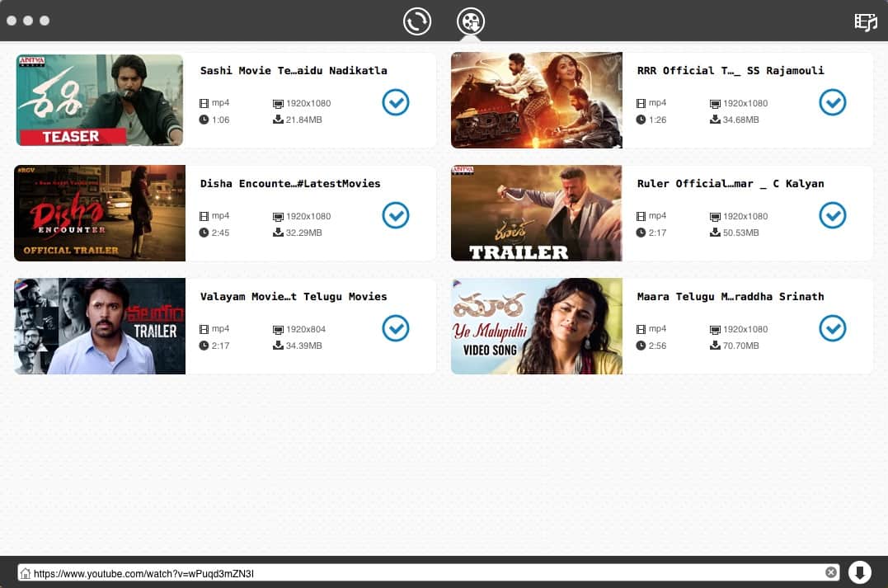Click the monitor icon on Ruler card
The height and width of the screenshot is (588, 888).
[x=716, y=216]
